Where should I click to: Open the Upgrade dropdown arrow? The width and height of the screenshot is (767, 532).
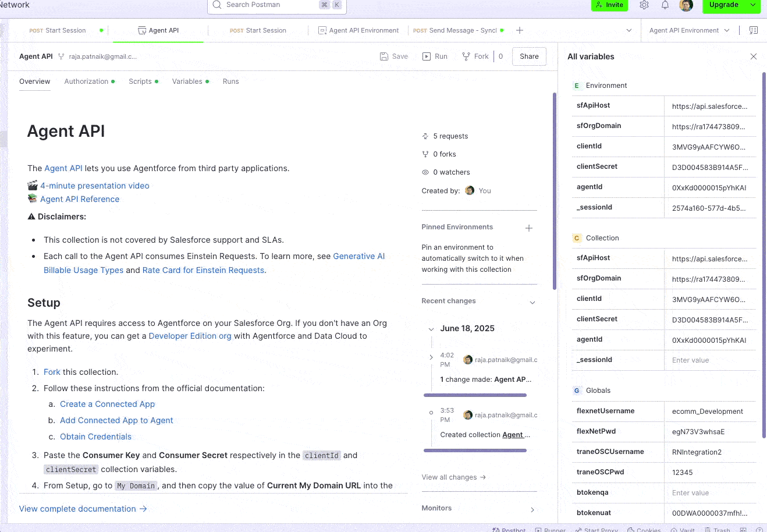pos(753,5)
